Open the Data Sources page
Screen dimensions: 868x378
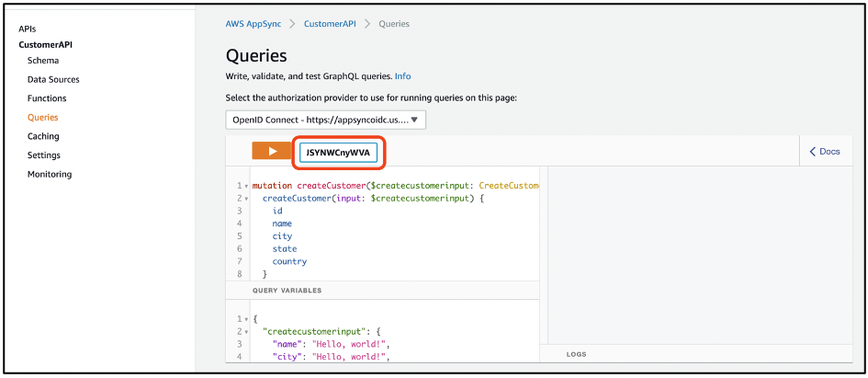click(53, 79)
